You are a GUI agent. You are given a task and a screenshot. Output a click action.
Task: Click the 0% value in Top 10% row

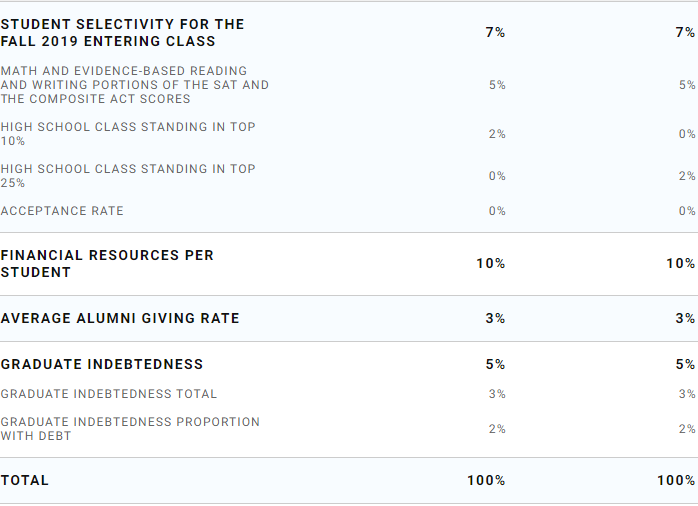point(687,134)
